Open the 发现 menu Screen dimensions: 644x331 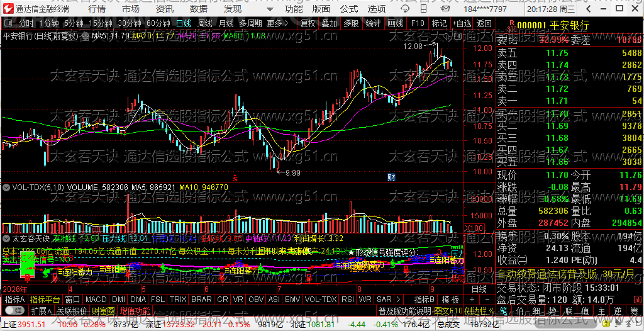[233, 9]
